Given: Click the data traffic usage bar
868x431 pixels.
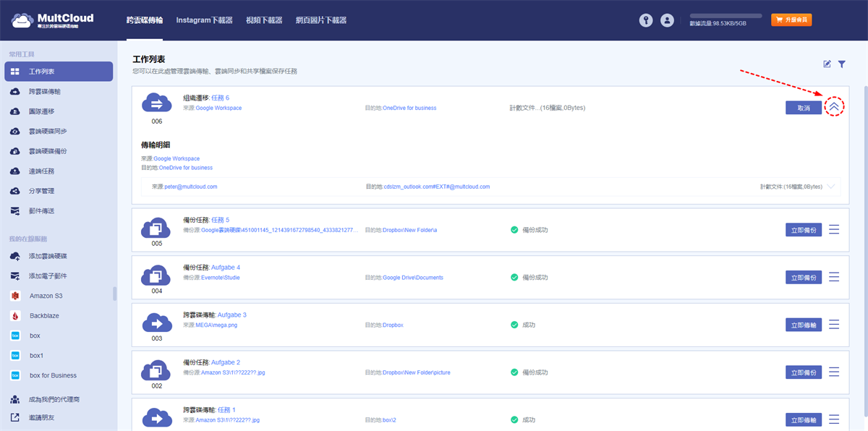Looking at the screenshot, I should (726, 15).
